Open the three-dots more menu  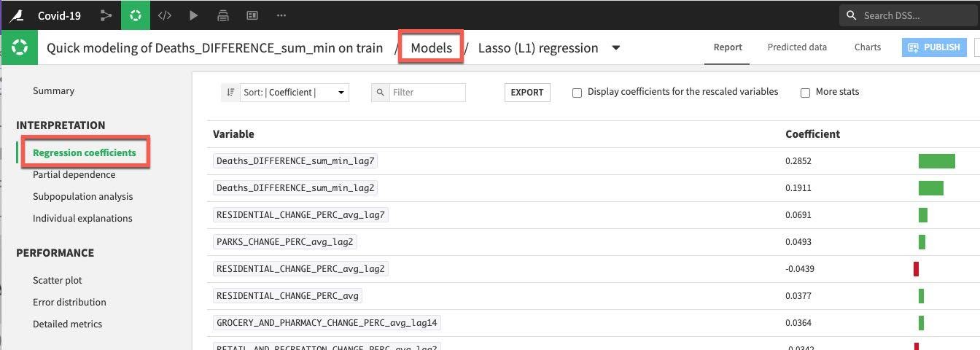(x=281, y=15)
